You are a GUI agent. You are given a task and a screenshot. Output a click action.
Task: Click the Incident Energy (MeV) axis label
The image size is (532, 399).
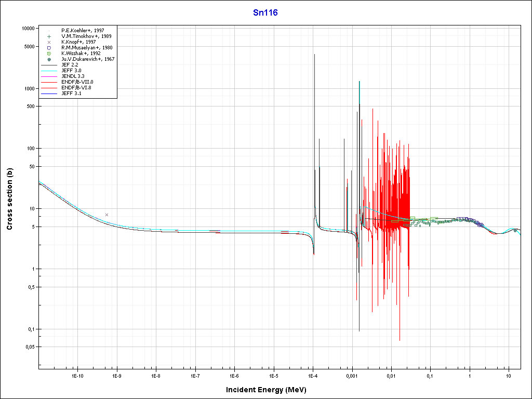pyautogui.click(x=270, y=390)
